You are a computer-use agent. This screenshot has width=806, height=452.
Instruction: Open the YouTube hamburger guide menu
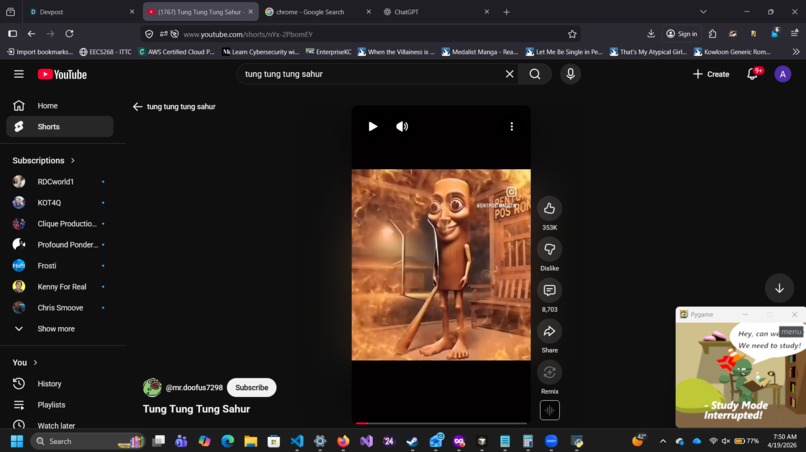[x=19, y=74]
